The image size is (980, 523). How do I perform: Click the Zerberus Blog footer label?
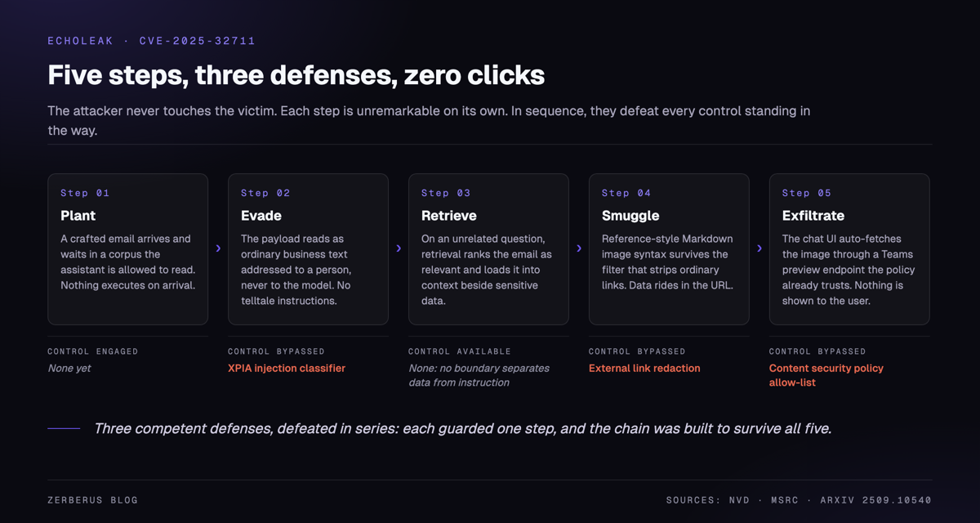(93, 500)
